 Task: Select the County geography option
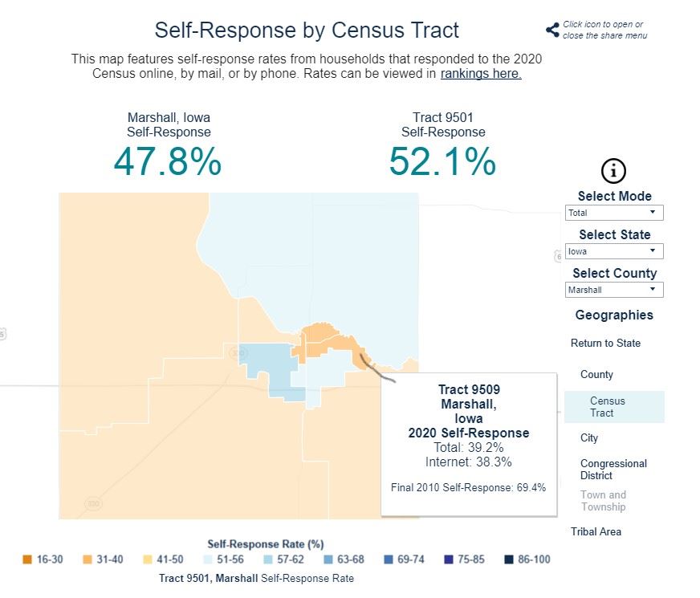tap(596, 375)
